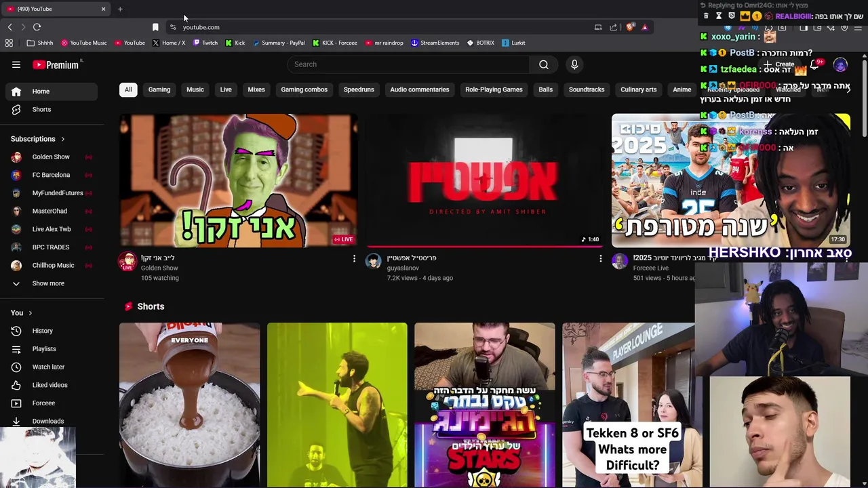
Task: Select the Live filter chip
Action: point(226,89)
